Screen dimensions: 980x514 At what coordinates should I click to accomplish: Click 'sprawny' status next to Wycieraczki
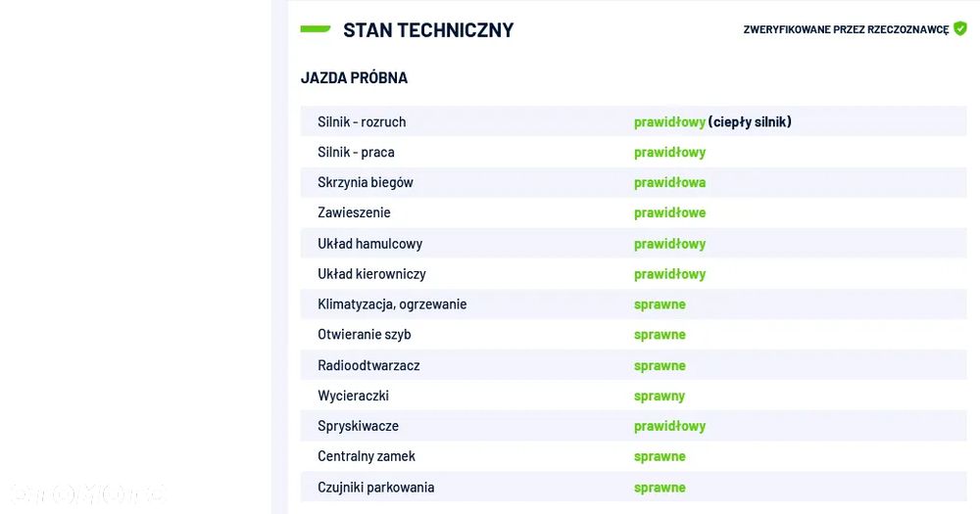tap(660, 396)
